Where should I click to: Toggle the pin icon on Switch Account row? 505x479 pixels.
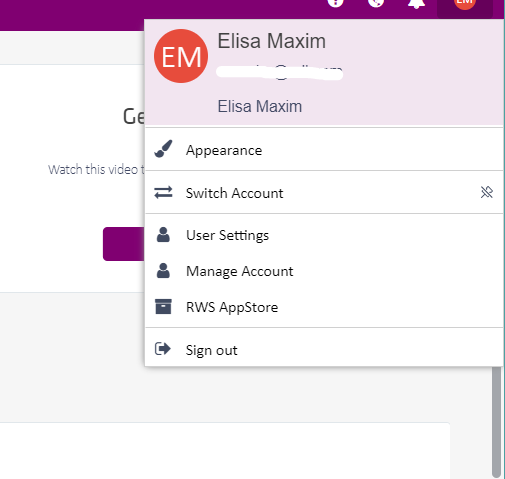point(487,192)
